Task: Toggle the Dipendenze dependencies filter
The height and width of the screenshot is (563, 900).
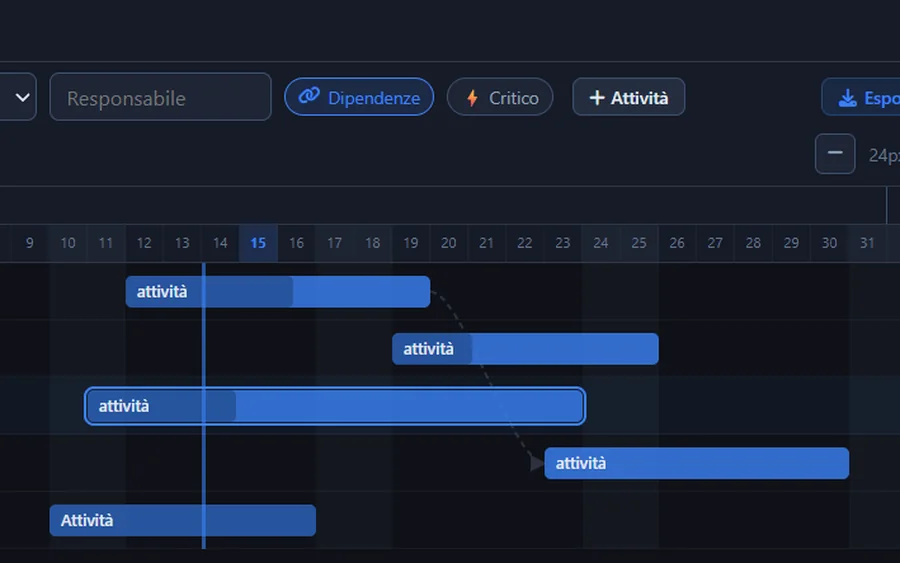Action: (x=359, y=97)
